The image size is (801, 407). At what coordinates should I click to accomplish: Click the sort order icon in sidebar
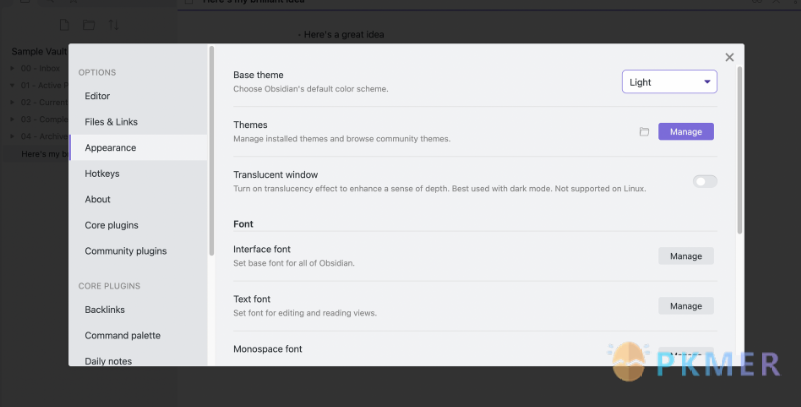coord(113,25)
